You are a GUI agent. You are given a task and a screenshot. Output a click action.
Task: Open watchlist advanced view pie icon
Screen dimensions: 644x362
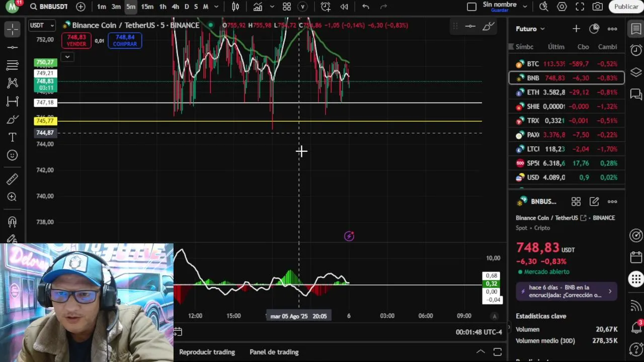[594, 29]
